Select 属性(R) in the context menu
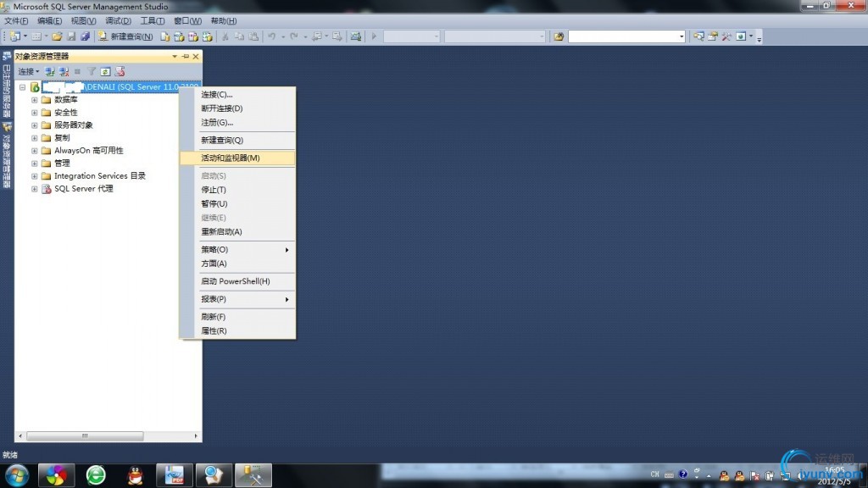 click(x=237, y=331)
